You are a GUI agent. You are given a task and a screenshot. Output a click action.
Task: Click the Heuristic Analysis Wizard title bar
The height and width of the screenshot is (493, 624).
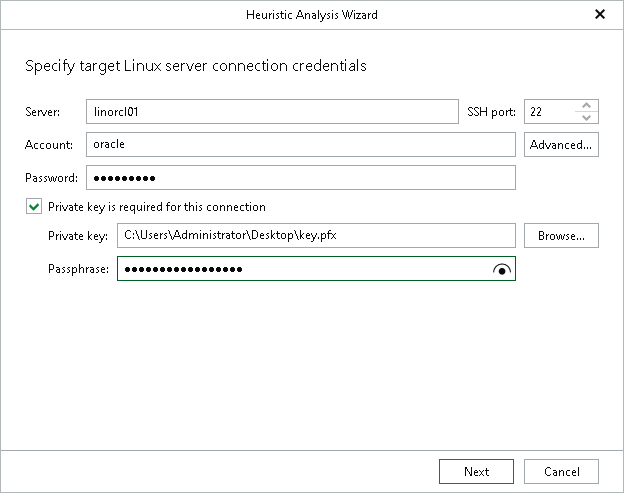point(312,15)
